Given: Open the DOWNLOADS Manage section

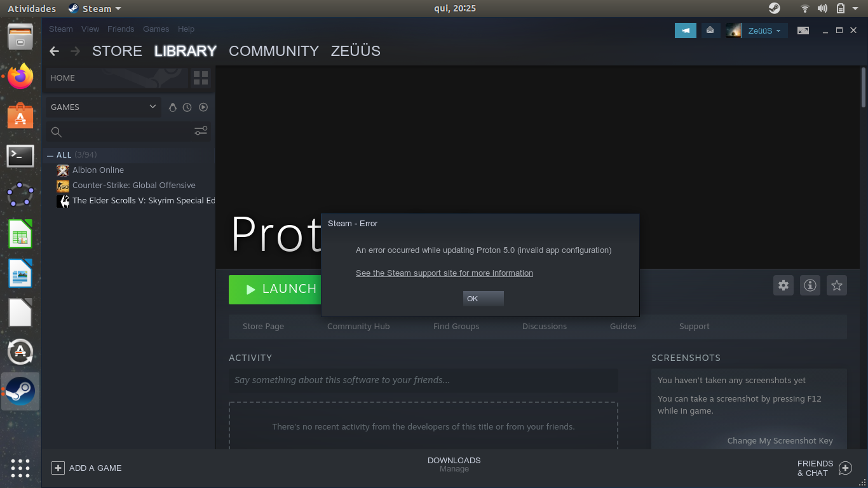Looking at the screenshot, I should point(454,464).
